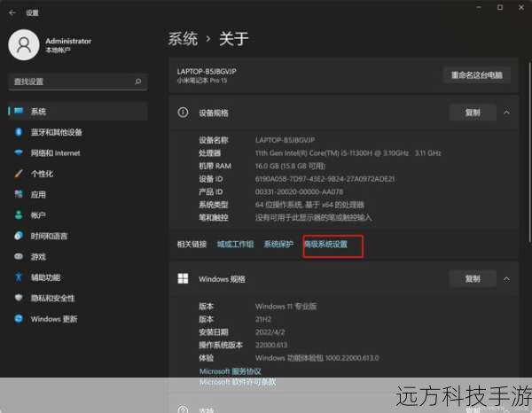Click the Windows 更新 icon
Screen dimensions: 532x413
pyautogui.click(x=19, y=318)
